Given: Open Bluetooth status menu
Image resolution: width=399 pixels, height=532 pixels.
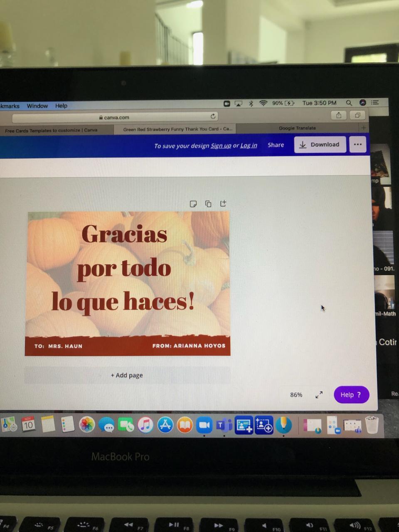Looking at the screenshot, I should pyautogui.click(x=251, y=103).
